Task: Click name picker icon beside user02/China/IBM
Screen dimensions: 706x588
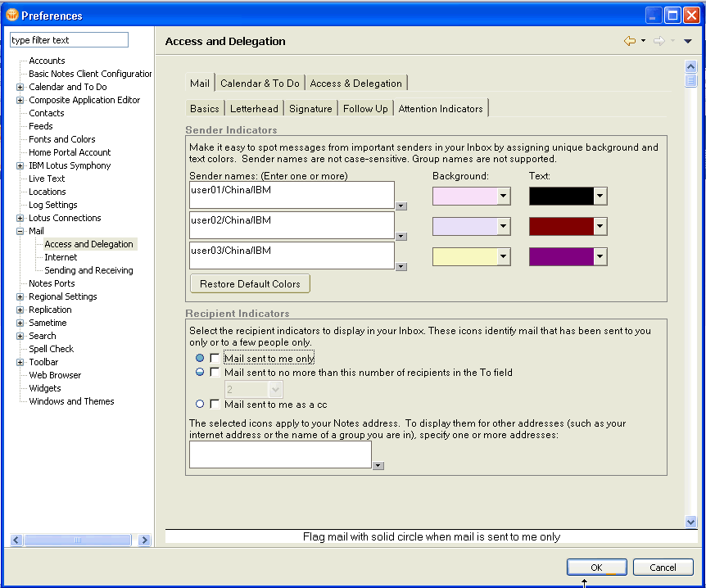Action: (401, 237)
